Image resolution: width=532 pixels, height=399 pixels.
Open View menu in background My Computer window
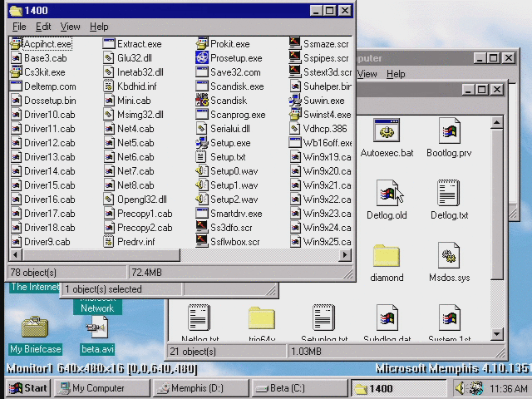click(x=367, y=74)
